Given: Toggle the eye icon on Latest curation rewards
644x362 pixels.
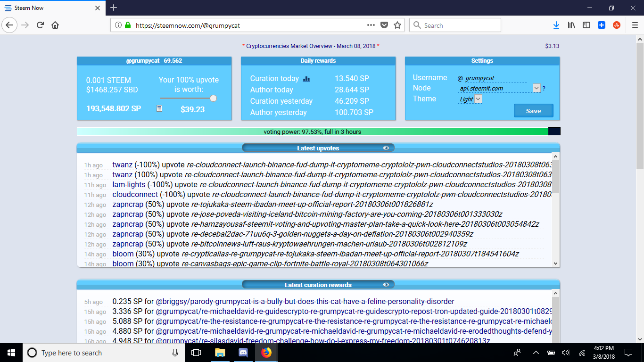Looking at the screenshot, I should [x=387, y=284].
